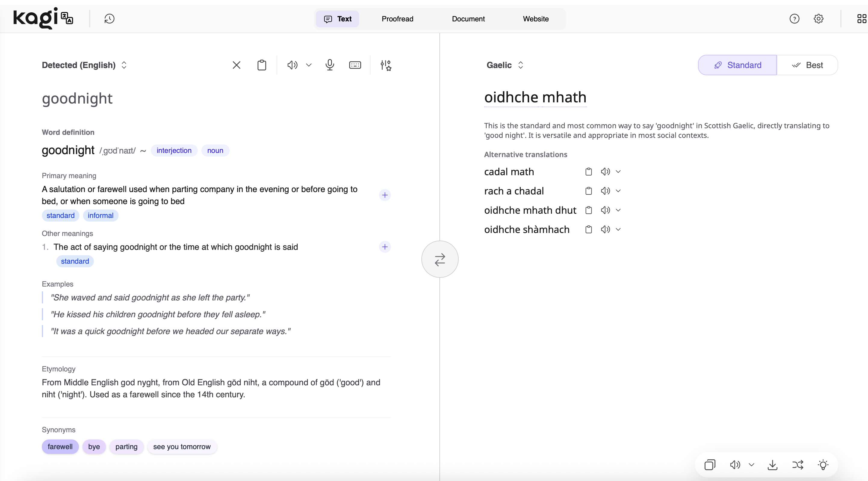Open translation history clock icon
This screenshot has width=868, height=481.
(x=109, y=19)
